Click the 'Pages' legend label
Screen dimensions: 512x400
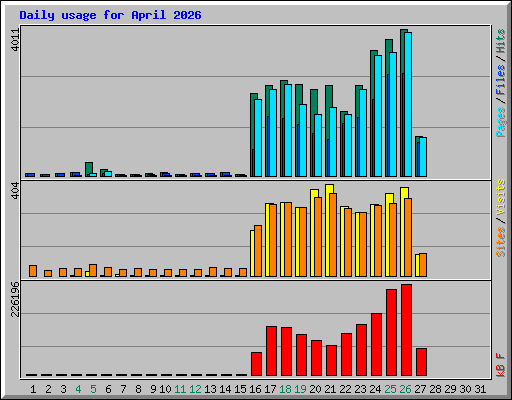(500, 122)
